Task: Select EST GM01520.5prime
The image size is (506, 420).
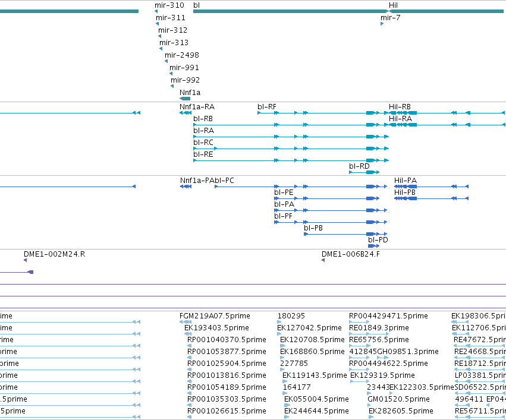Action: pos(398,399)
